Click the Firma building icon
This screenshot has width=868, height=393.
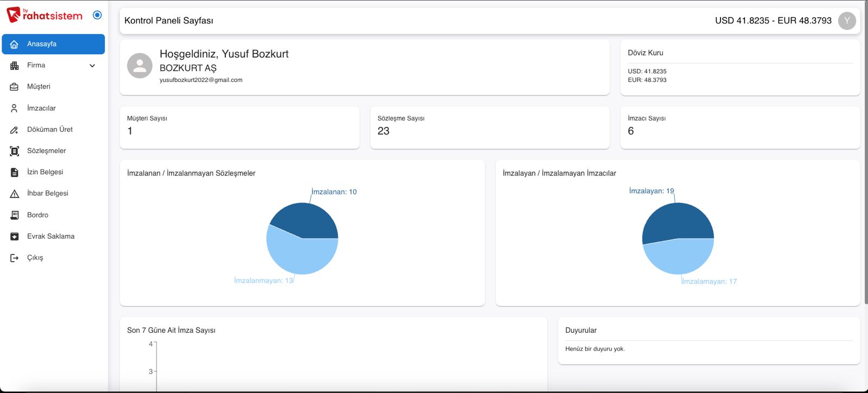tap(15, 66)
